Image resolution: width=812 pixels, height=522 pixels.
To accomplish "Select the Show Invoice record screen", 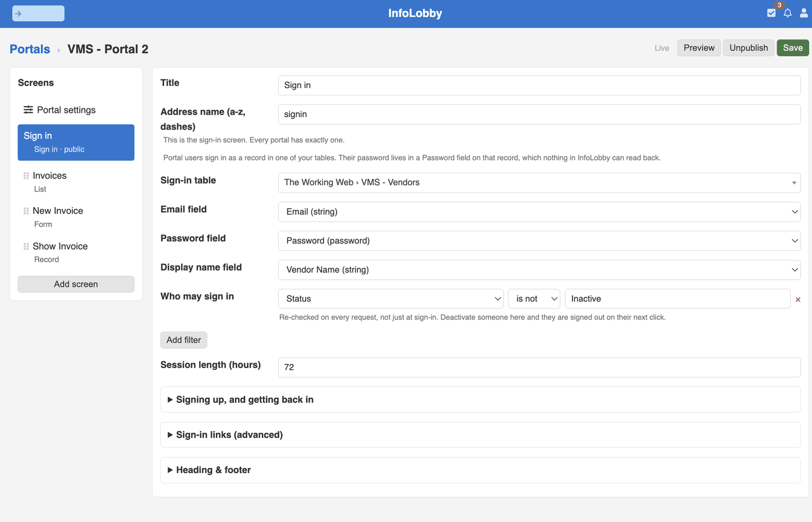I will click(76, 253).
